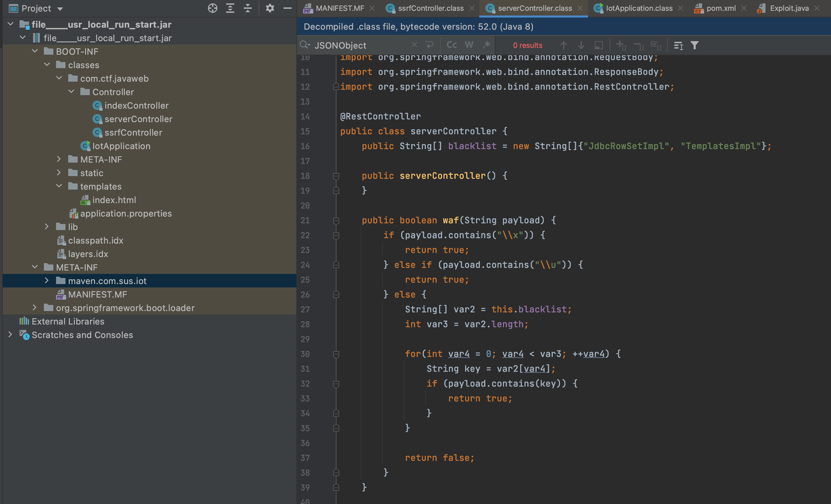Click add selection for next occurrence icon
The height and width of the screenshot is (504, 831).
621,45
